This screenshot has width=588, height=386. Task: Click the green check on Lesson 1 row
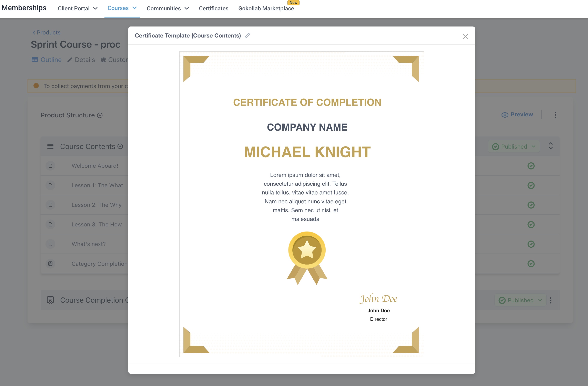[x=531, y=185]
